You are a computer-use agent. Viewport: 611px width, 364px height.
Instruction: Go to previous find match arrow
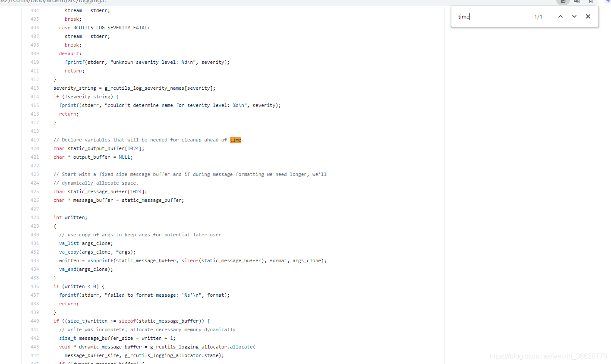click(560, 16)
